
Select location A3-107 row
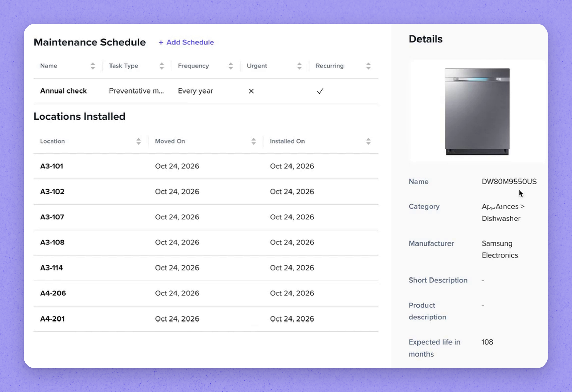(206, 217)
